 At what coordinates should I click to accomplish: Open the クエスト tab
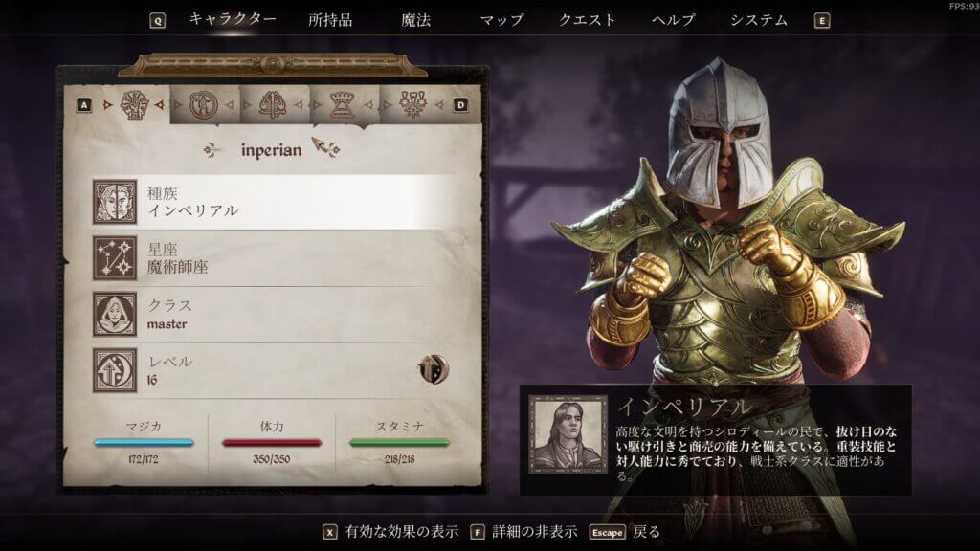click(587, 20)
